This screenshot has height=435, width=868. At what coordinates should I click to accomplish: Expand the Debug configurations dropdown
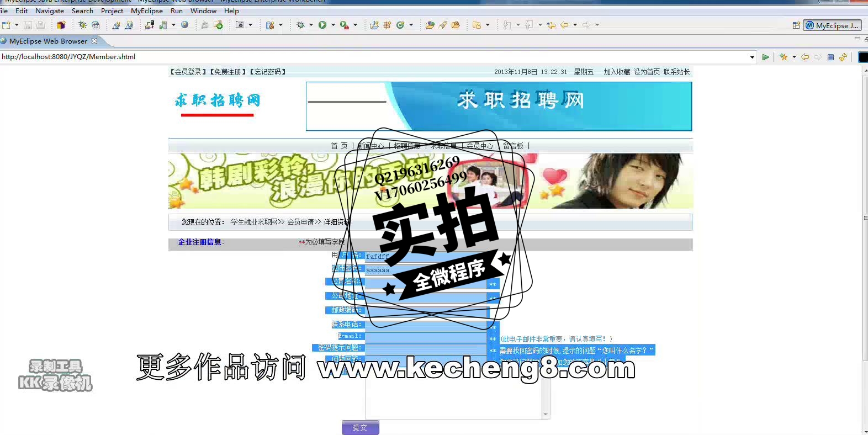click(311, 25)
